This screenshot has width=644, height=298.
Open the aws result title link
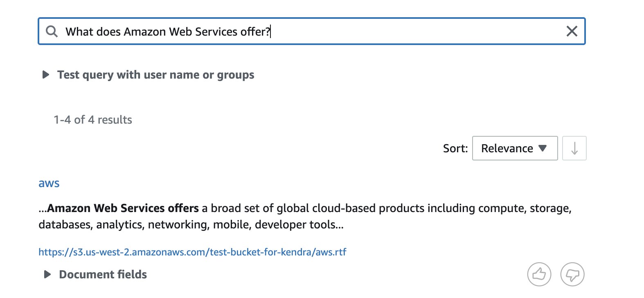(49, 183)
